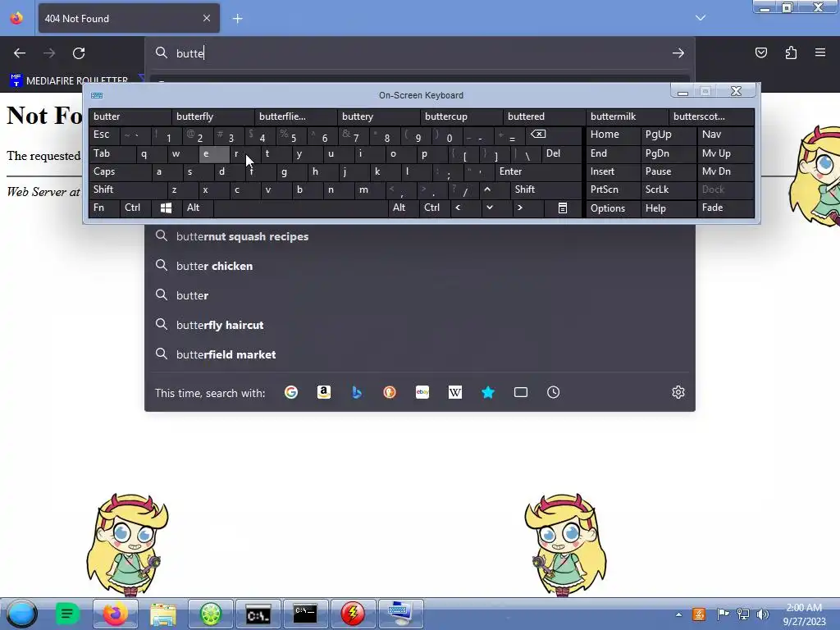Reload the current page
The width and height of the screenshot is (840, 630).
point(79,53)
